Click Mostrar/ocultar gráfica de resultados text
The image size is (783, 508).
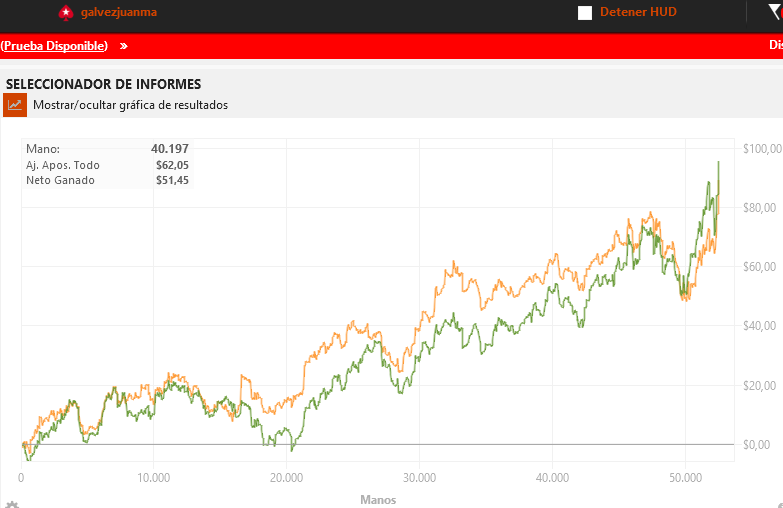click(130, 105)
